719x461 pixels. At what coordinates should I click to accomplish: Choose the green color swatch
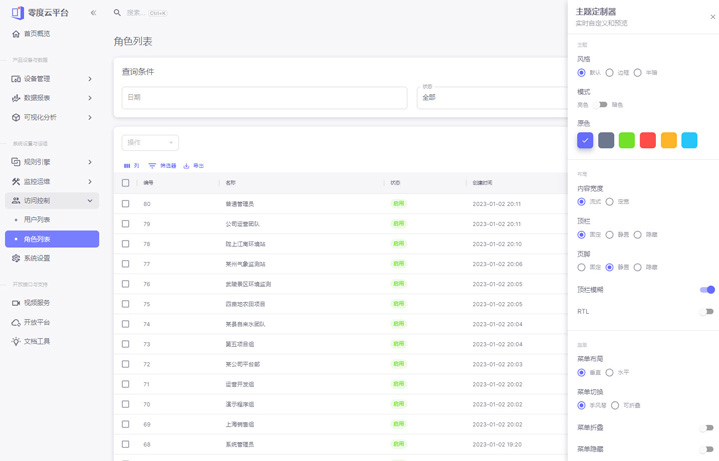click(627, 140)
